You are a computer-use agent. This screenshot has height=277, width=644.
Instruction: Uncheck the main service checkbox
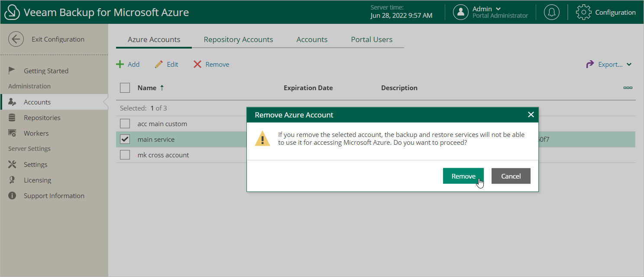click(125, 139)
